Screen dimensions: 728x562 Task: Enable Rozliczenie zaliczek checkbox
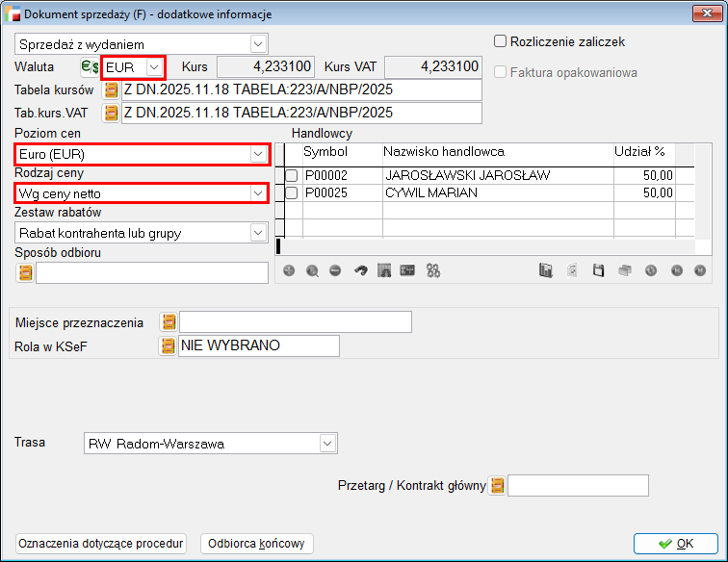pos(501,41)
